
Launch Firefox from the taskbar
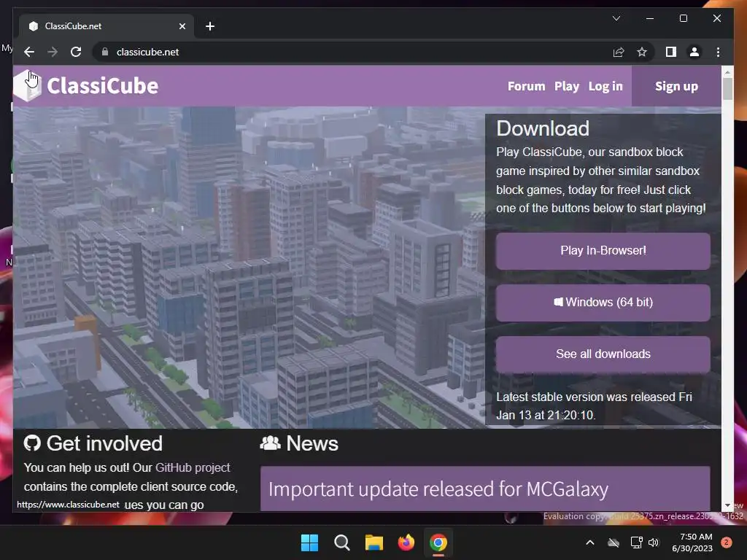[x=406, y=542]
